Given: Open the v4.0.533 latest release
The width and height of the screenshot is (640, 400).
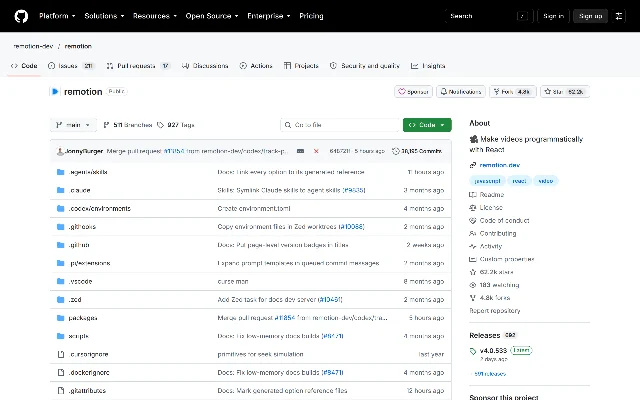Looking at the screenshot, I should tap(493, 351).
